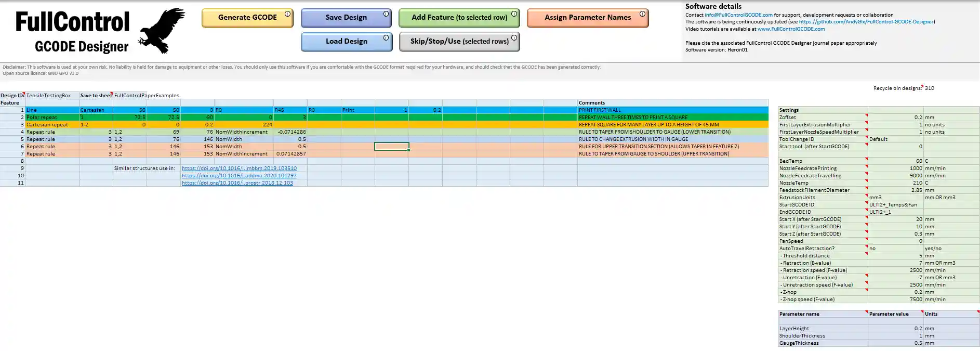The height and width of the screenshot is (351, 980).
Task: Select the 224 value in Cartesian repeat row
Action: (244, 125)
